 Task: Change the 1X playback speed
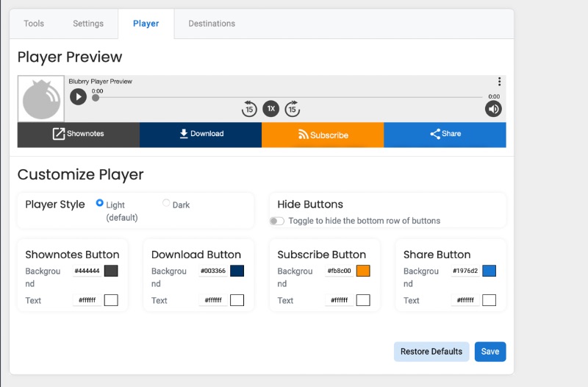[x=270, y=109]
